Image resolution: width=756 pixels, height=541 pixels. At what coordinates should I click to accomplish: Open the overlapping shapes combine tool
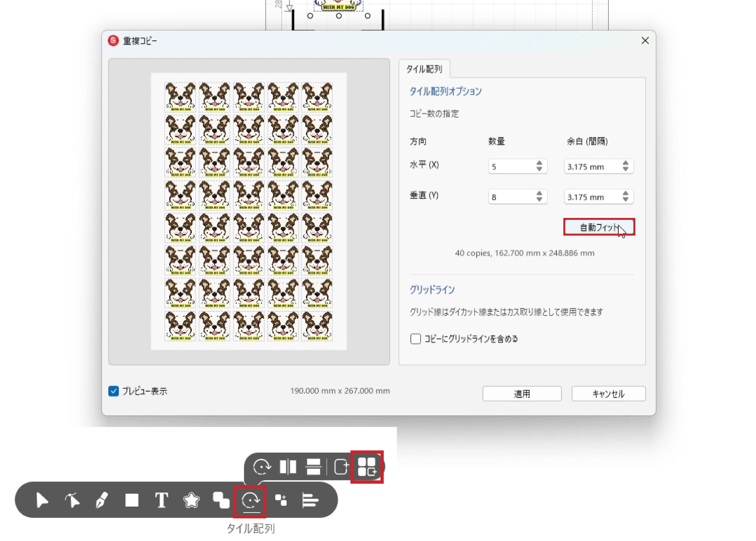click(x=221, y=500)
